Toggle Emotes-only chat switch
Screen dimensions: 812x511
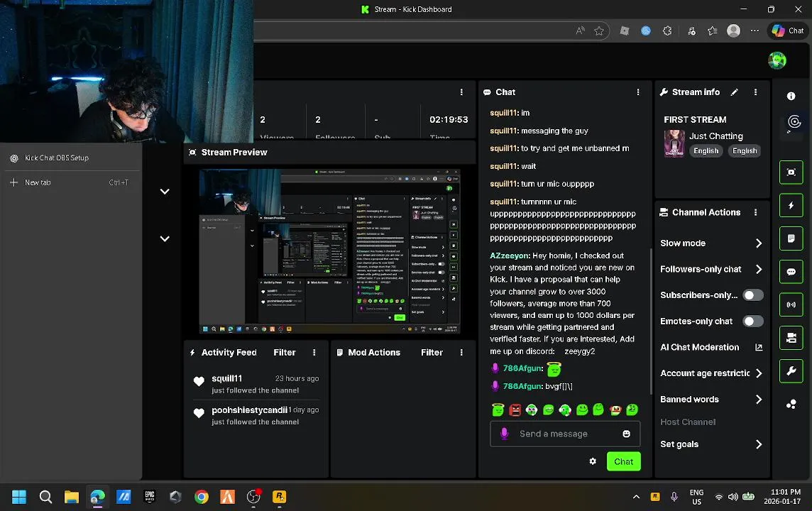753,321
